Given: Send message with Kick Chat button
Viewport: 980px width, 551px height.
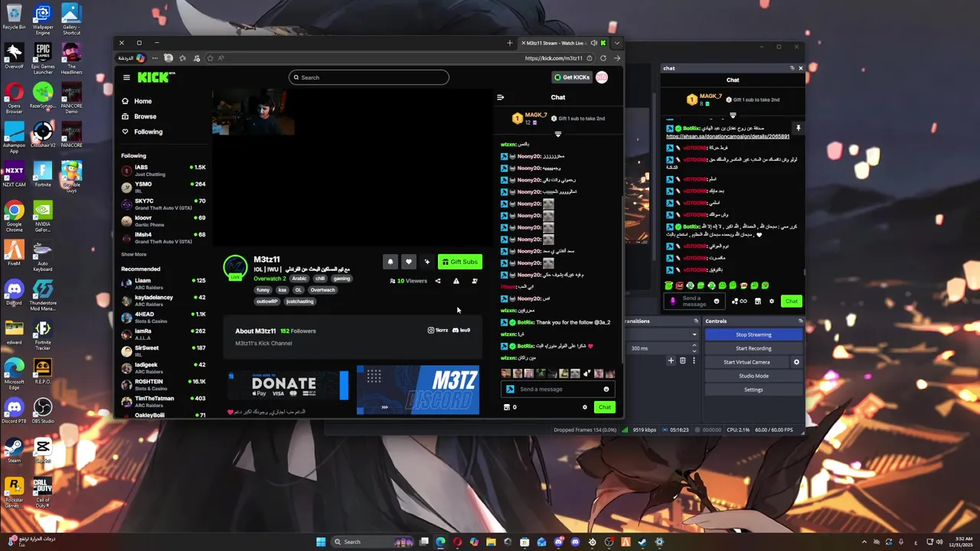Looking at the screenshot, I should [x=605, y=407].
